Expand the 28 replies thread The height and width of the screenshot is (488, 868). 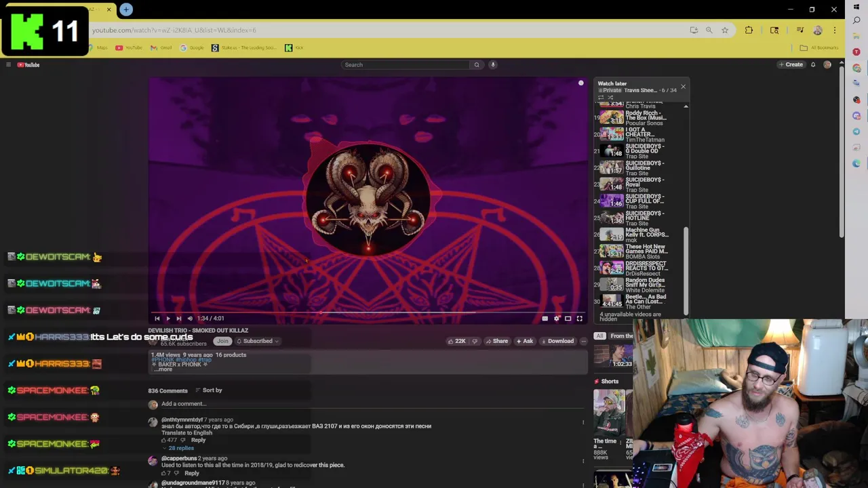[x=178, y=449]
